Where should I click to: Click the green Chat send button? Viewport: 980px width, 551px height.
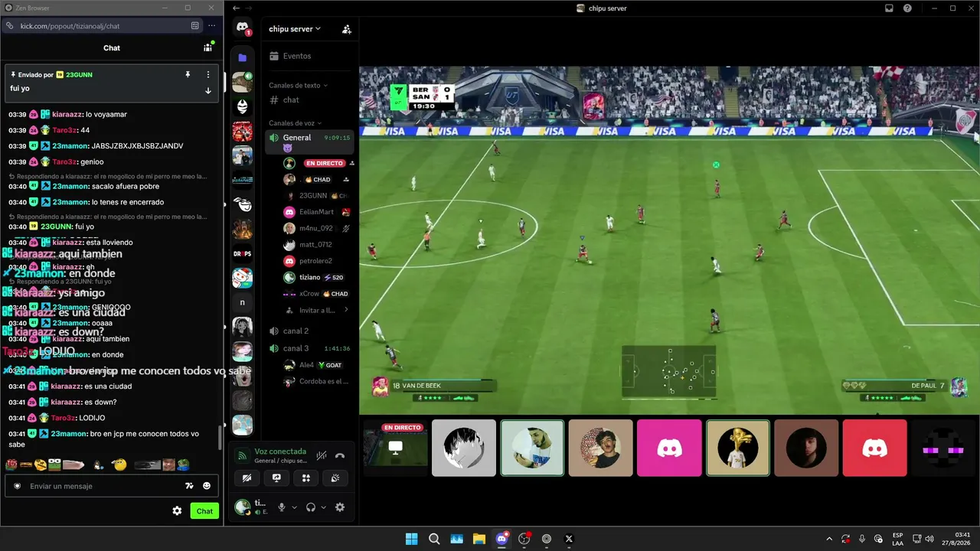click(x=204, y=511)
